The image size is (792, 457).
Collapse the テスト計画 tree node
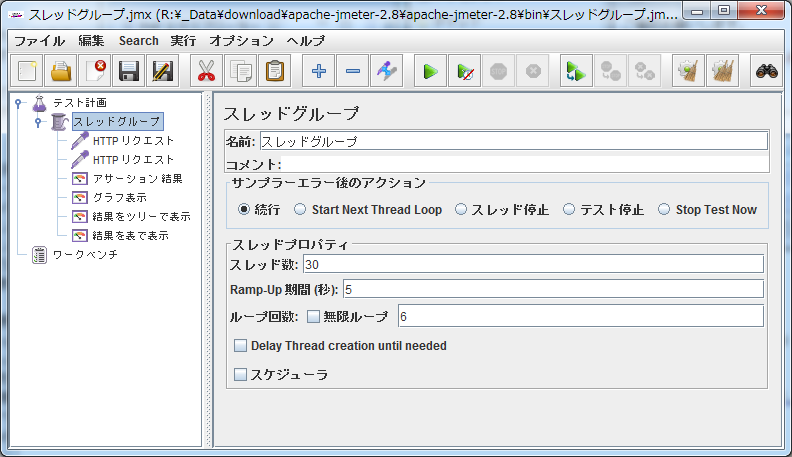(18, 103)
